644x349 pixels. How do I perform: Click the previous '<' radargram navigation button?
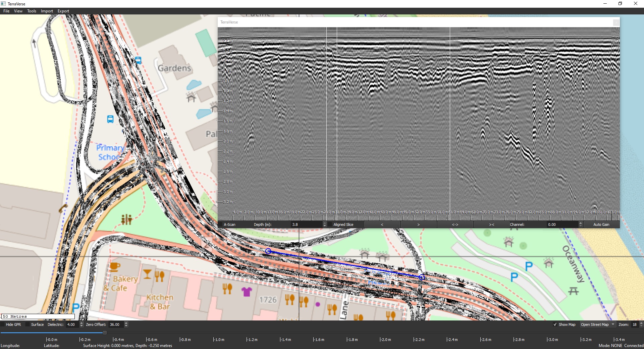(382, 225)
